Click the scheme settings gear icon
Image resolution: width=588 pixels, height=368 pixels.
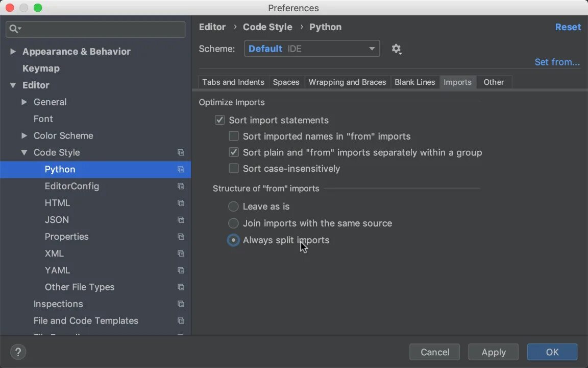click(x=396, y=49)
